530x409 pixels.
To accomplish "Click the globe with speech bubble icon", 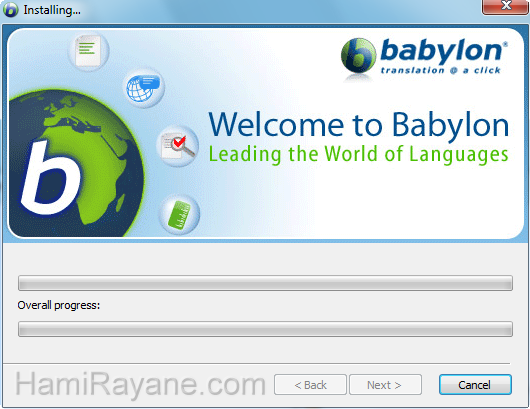I will (143, 88).
